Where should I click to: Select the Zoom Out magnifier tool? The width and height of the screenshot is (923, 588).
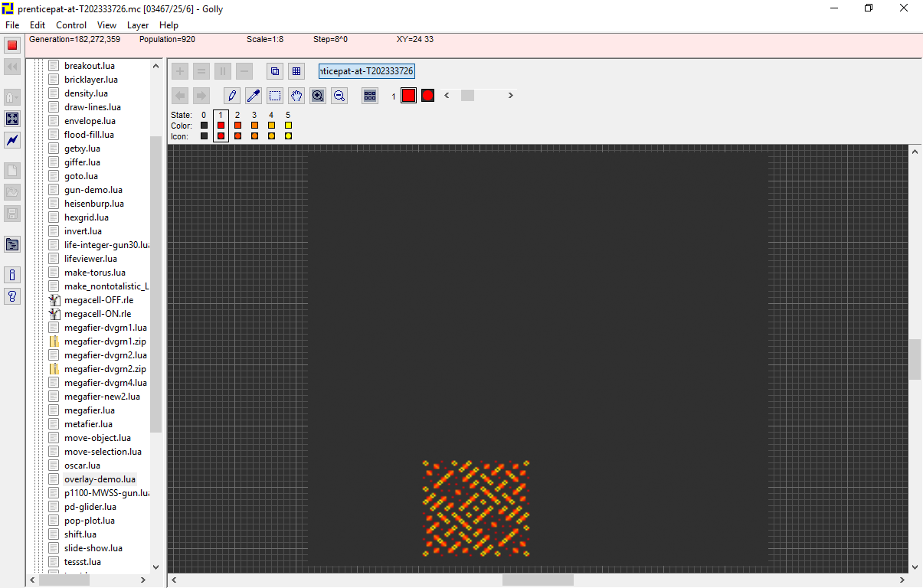[x=339, y=96]
